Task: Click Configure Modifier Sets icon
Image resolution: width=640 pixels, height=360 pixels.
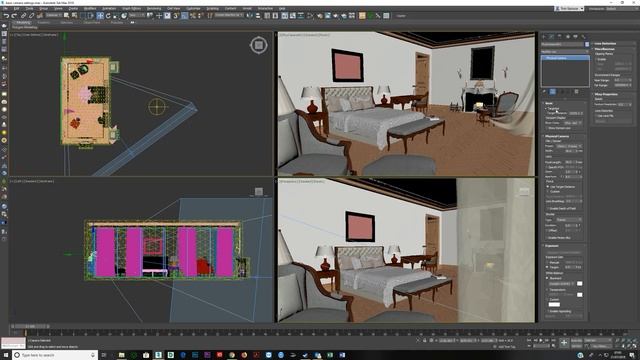Action: (x=576, y=92)
